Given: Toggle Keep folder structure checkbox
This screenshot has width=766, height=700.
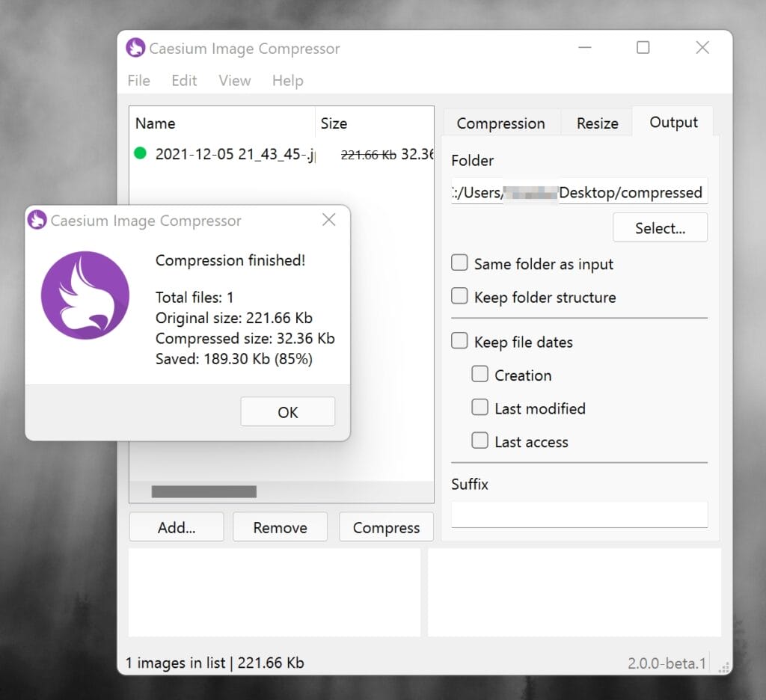Looking at the screenshot, I should point(459,295).
